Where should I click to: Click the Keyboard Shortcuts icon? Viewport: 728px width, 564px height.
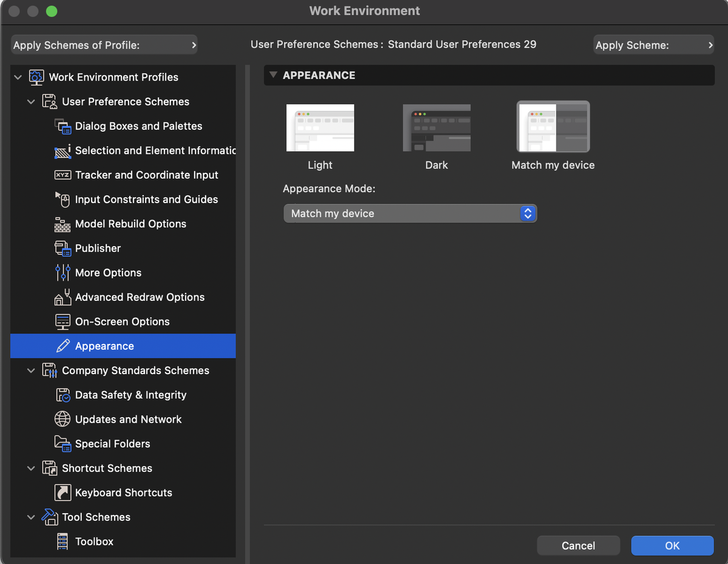pyautogui.click(x=63, y=492)
